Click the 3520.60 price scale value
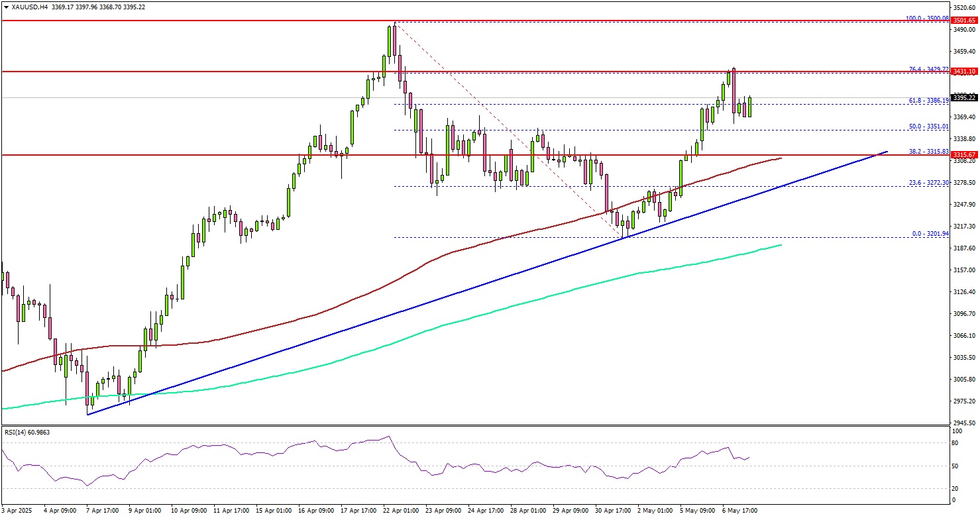This screenshot has height=518, width=980. (x=964, y=8)
